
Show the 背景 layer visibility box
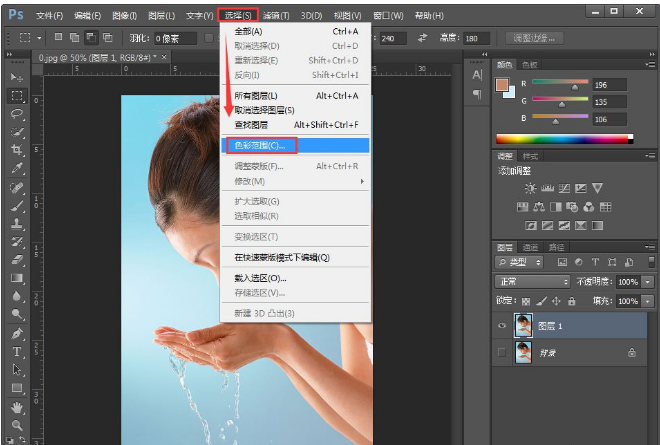503,352
